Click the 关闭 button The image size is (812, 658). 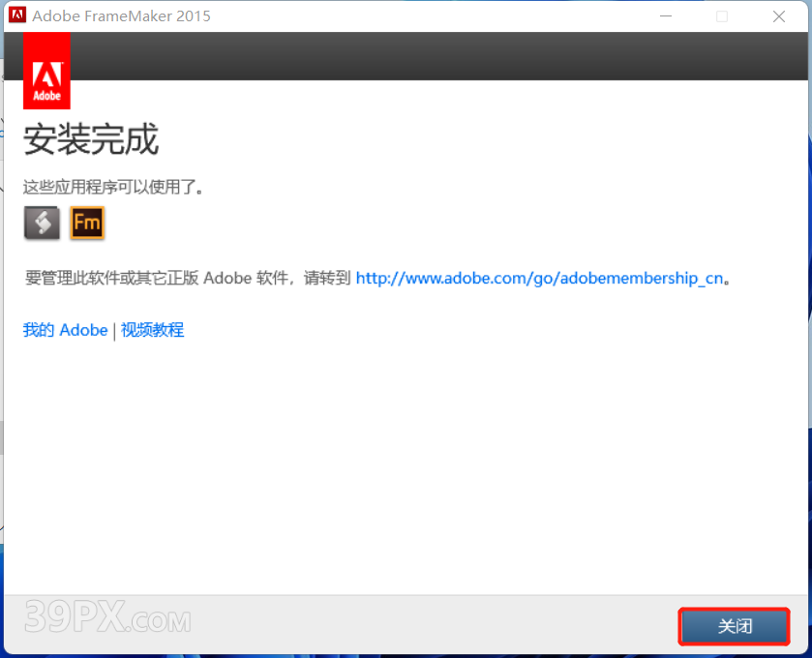tap(735, 626)
